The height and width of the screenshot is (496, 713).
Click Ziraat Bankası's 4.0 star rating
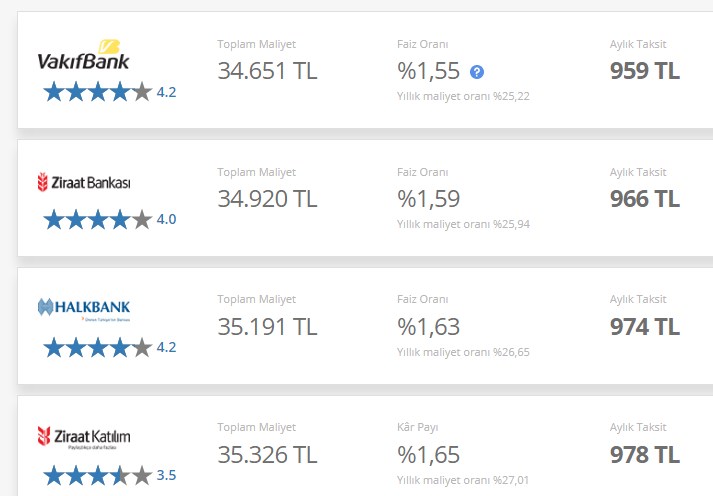point(110,219)
